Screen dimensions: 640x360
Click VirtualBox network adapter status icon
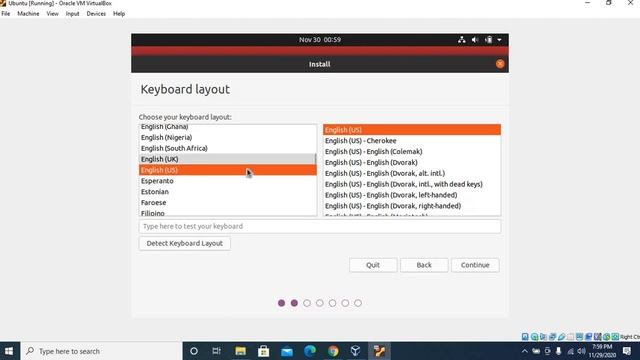(x=552, y=337)
